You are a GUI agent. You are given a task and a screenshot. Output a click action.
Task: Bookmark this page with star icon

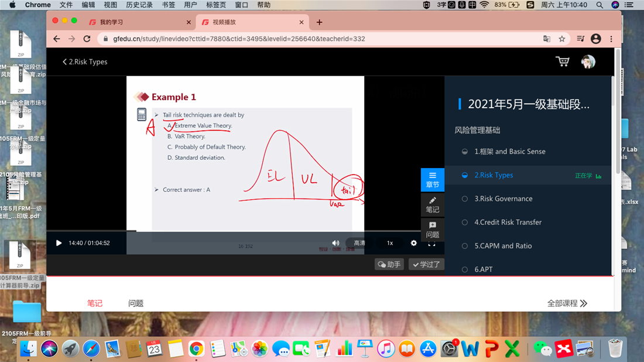tap(562, 39)
